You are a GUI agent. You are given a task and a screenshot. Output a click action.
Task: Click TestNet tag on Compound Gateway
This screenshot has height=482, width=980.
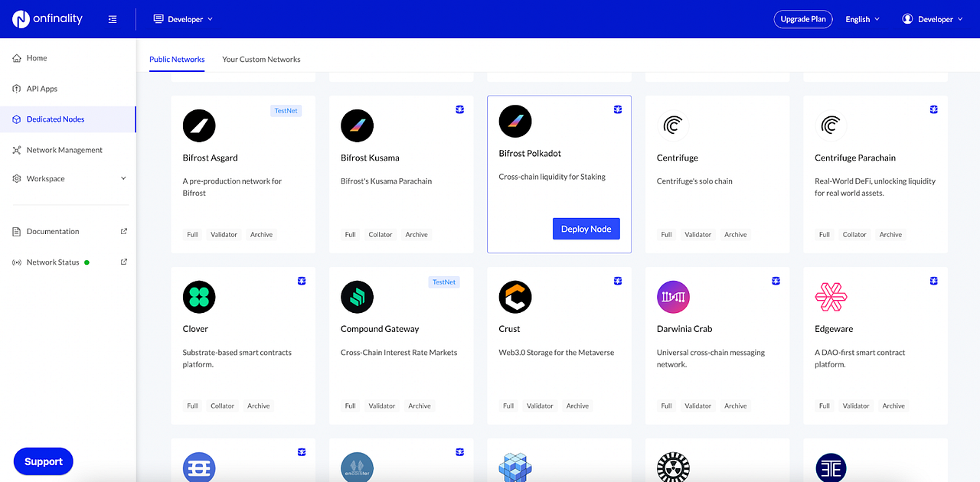(444, 282)
